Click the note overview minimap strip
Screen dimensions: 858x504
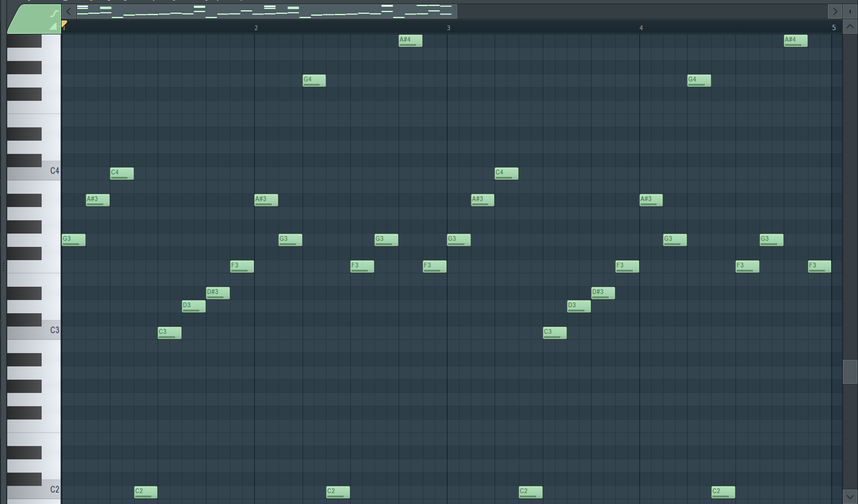click(x=266, y=11)
